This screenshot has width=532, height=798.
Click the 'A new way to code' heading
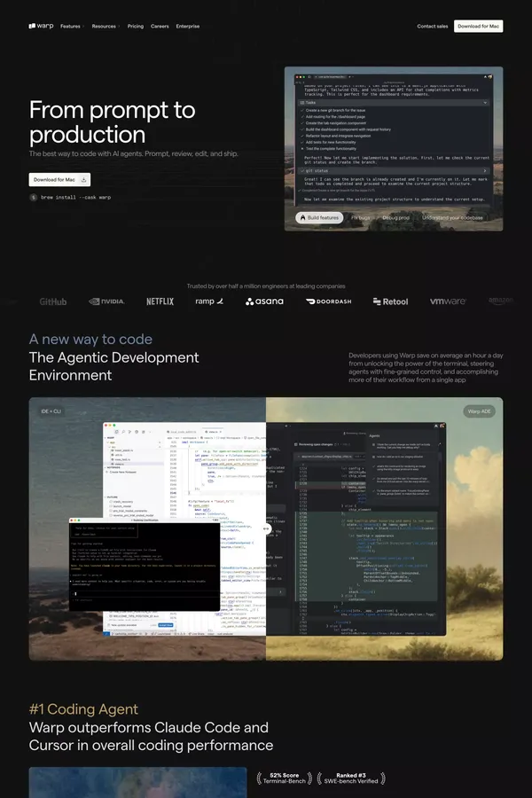(x=90, y=339)
